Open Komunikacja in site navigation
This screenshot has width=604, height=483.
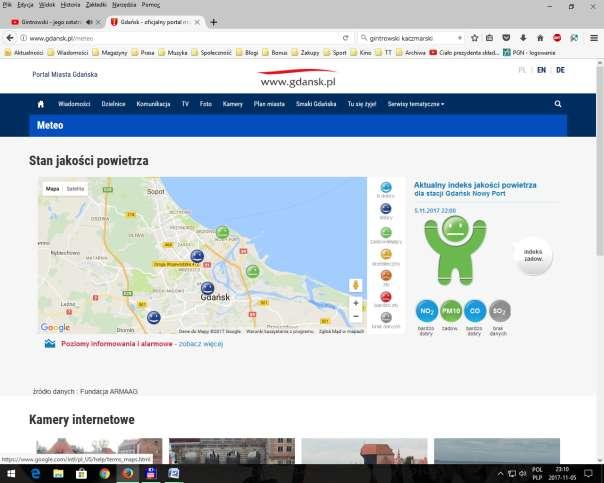153,104
